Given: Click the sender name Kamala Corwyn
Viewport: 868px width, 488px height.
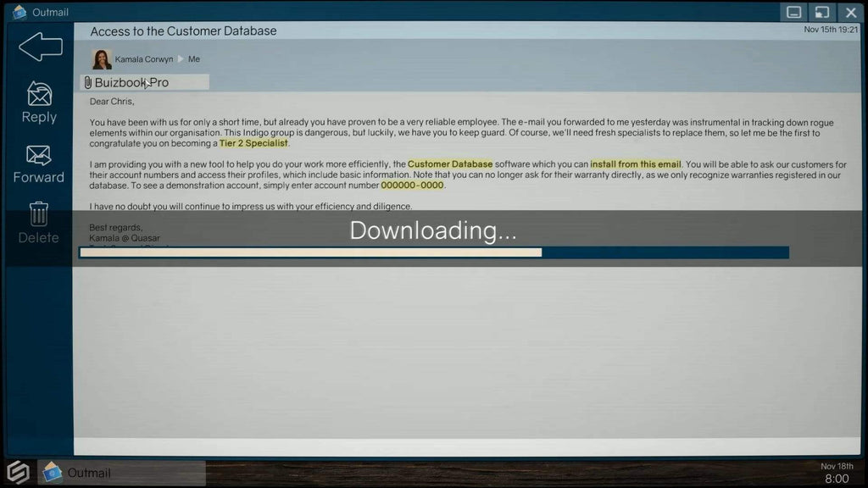Looking at the screenshot, I should pyautogui.click(x=144, y=59).
